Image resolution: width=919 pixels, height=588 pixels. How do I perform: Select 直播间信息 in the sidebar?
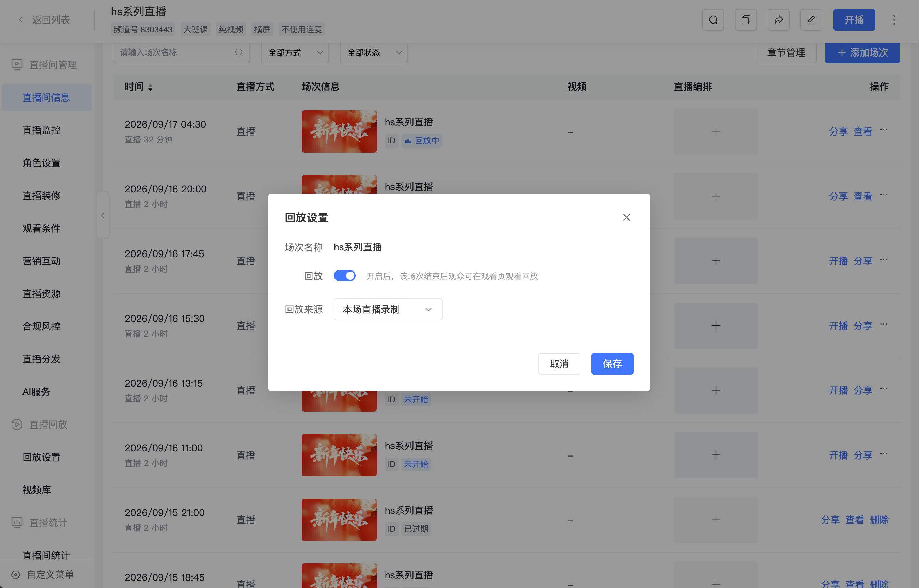pos(47,97)
